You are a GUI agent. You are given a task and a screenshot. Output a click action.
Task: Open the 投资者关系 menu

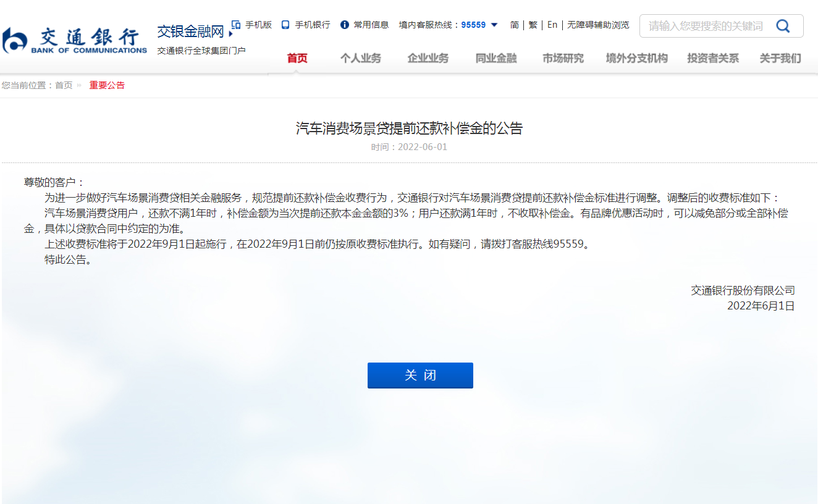click(x=713, y=58)
